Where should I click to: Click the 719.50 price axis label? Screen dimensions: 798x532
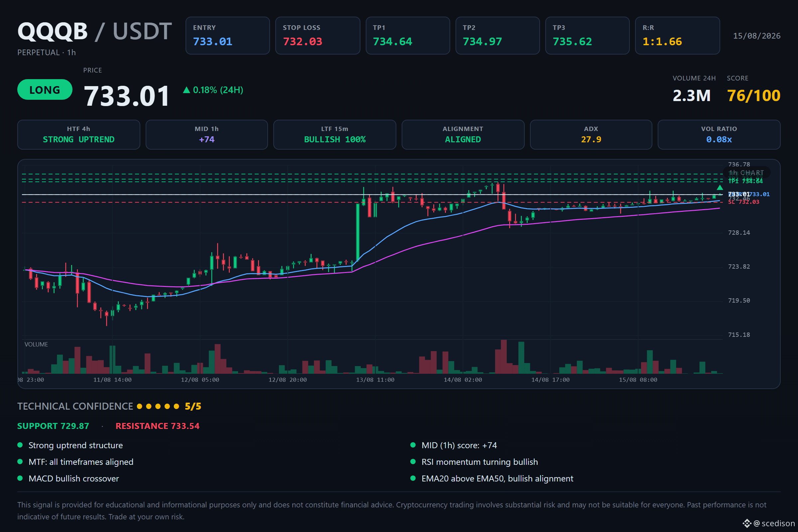[739, 301]
